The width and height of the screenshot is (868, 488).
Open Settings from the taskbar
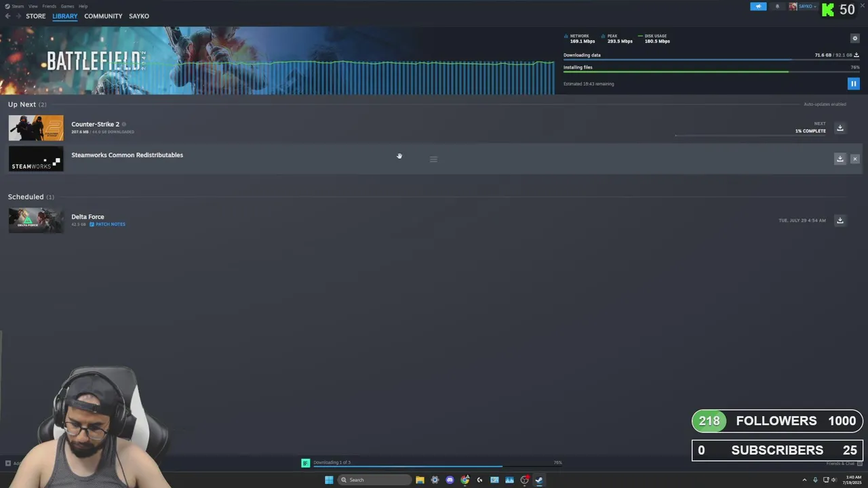[435, 480]
